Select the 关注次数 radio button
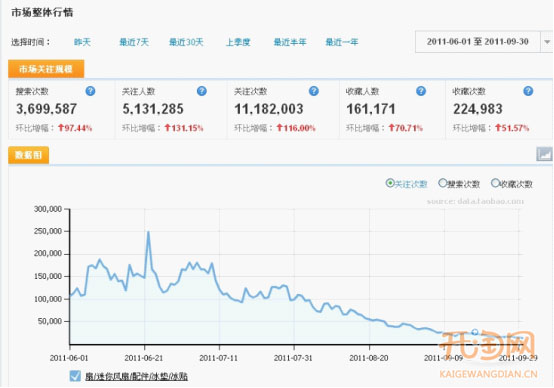The height and width of the screenshot is (388, 554). pos(390,183)
